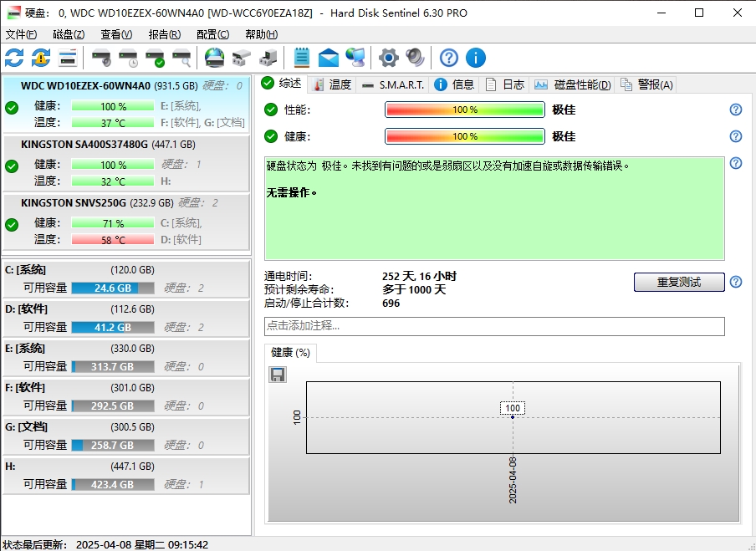Image resolution: width=756 pixels, height=551 pixels.
Task: Click the speaker sound icon
Action: [415, 58]
